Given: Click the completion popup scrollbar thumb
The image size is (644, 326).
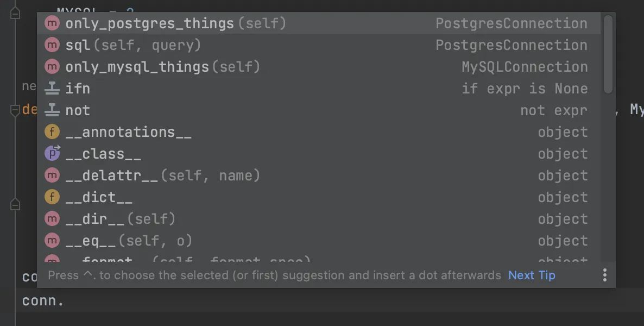Looking at the screenshot, I should coord(608,54).
